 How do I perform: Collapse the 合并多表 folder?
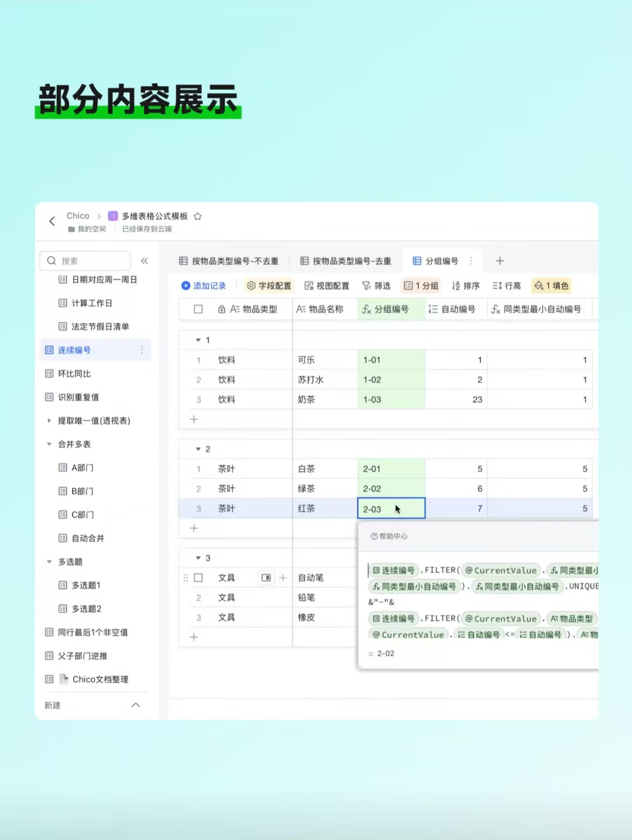coord(49,444)
